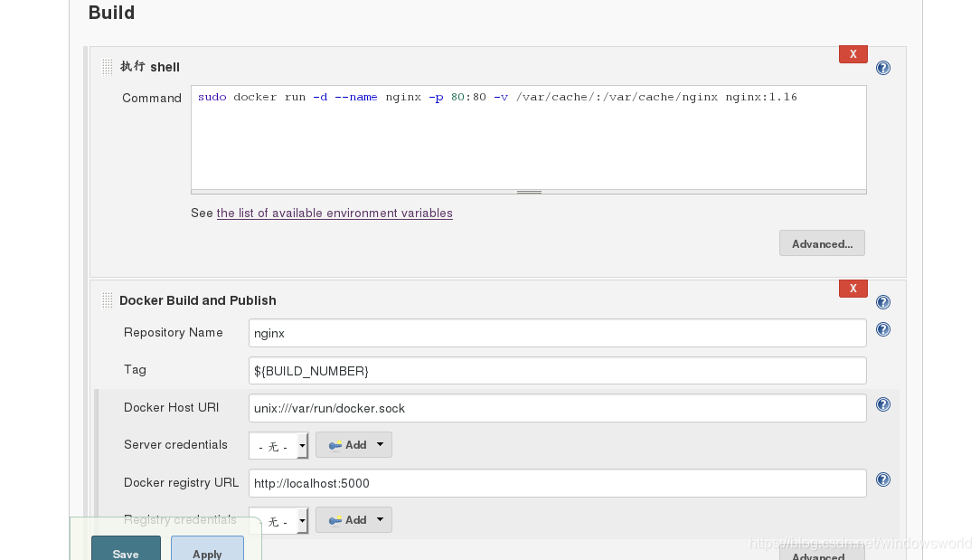Click the 'Repository Name' label
980x560 pixels.
pos(173,332)
